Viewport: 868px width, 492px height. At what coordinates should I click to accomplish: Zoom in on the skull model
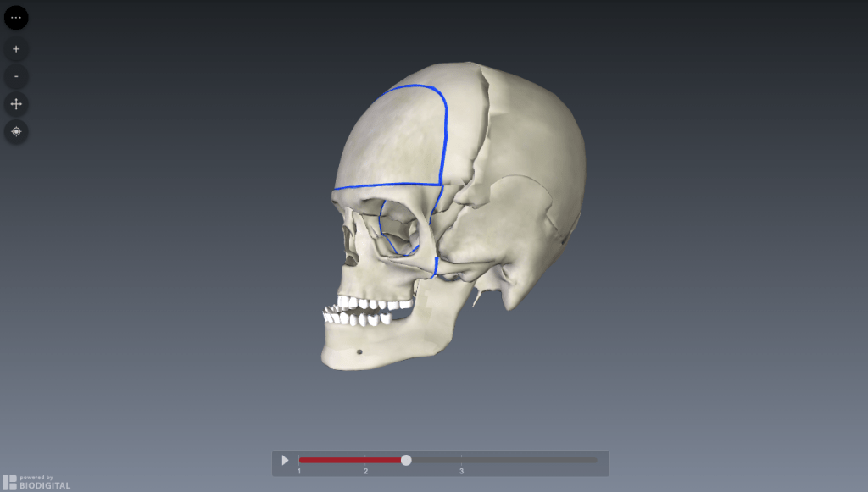[16, 49]
